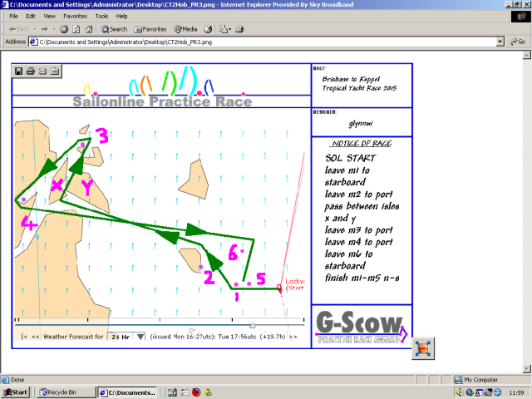This screenshot has width=532, height=399.
Task: Open the Media pane from toolbar
Action: 185,29
